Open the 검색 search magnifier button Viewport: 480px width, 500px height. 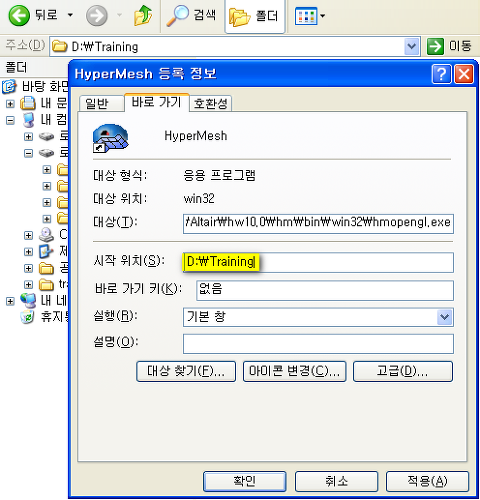pyautogui.click(x=191, y=15)
